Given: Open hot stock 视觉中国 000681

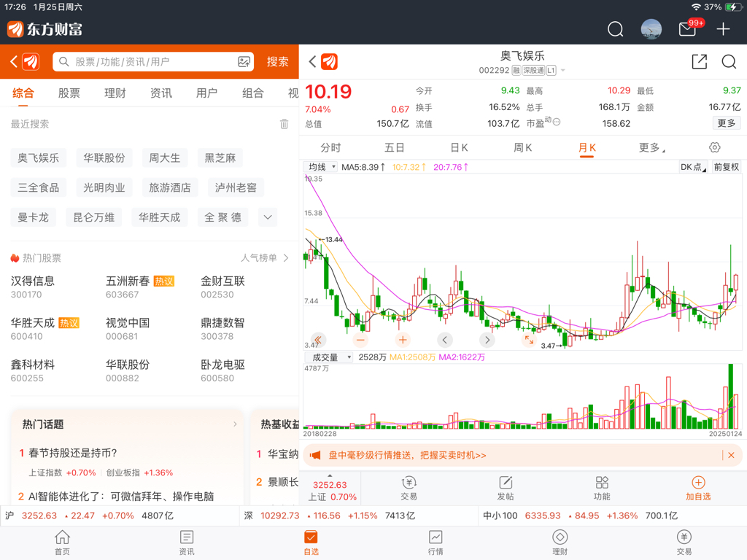Looking at the screenshot, I should [x=128, y=329].
